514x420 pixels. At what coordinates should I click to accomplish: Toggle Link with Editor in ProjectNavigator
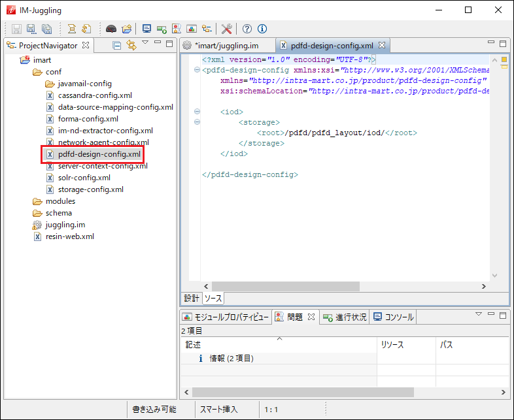coord(131,45)
